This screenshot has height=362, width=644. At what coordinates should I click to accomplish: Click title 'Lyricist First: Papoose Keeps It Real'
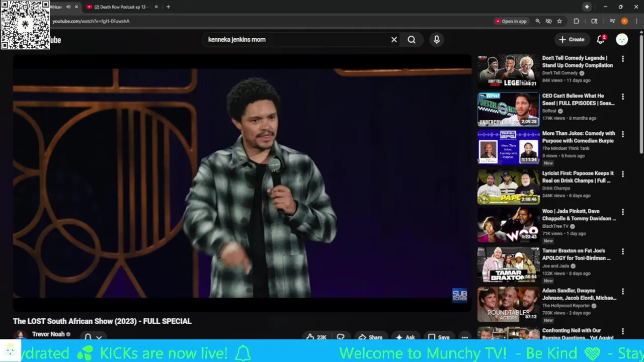coord(578,177)
